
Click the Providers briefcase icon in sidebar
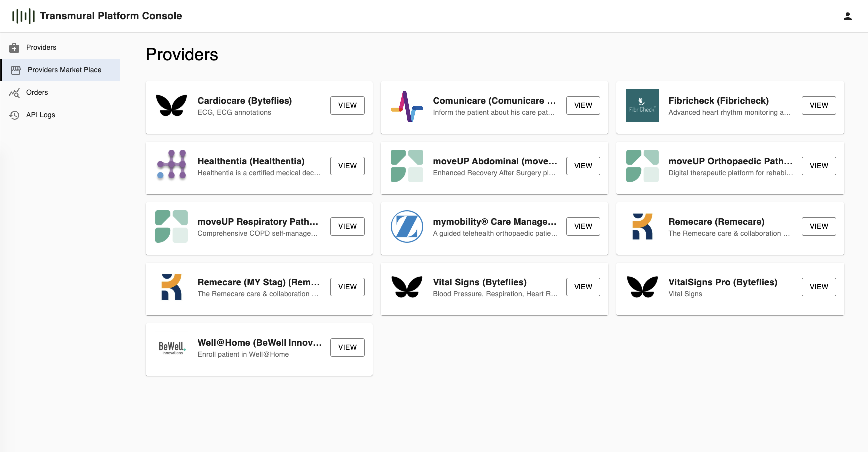click(15, 47)
